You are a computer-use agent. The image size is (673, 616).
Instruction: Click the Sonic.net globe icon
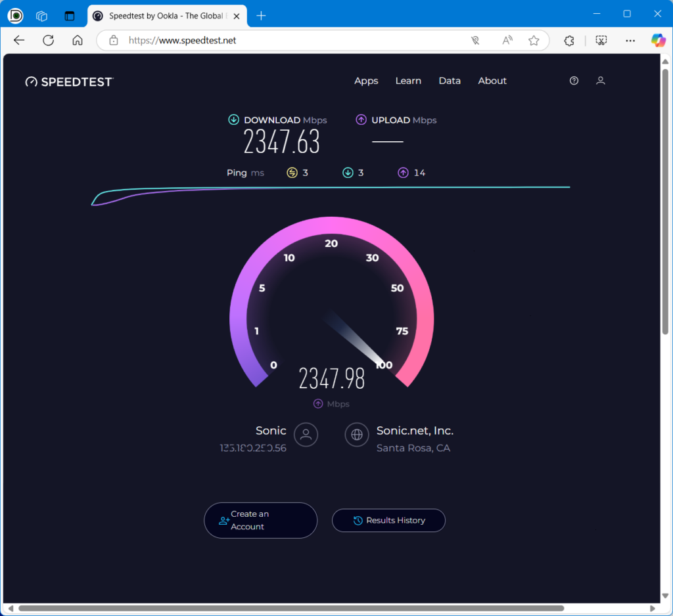pos(357,435)
